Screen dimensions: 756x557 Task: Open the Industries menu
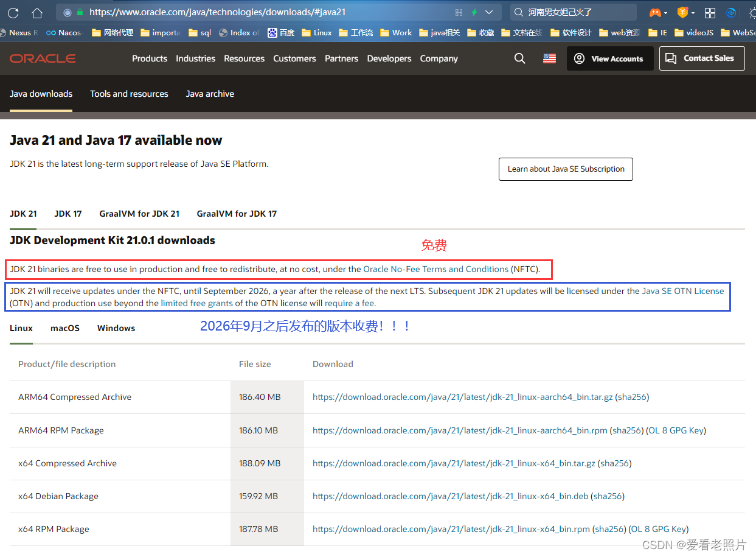[195, 58]
